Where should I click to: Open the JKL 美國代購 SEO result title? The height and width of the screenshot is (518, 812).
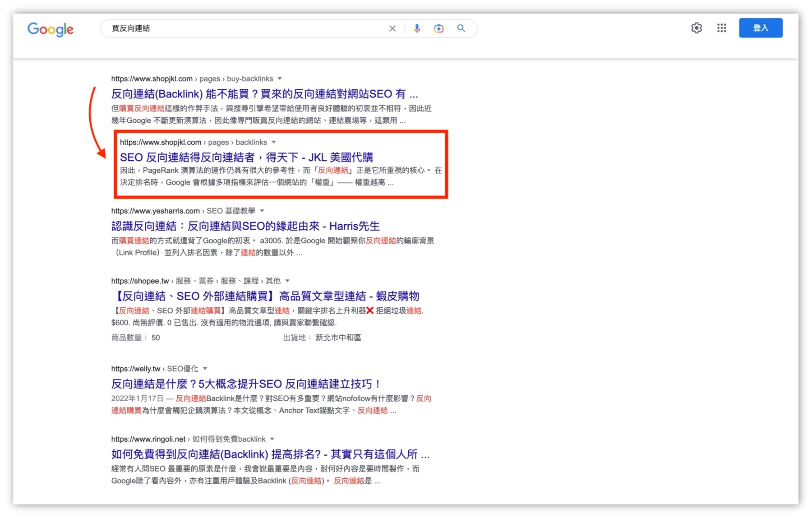pos(246,157)
